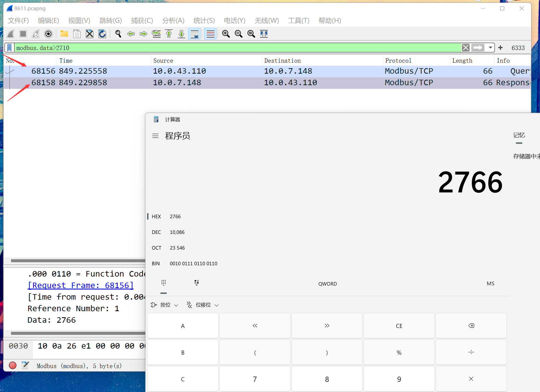This screenshot has height=392, width=540.
Task: Toggle auto-scroll during live capture
Action: point(195,34)
